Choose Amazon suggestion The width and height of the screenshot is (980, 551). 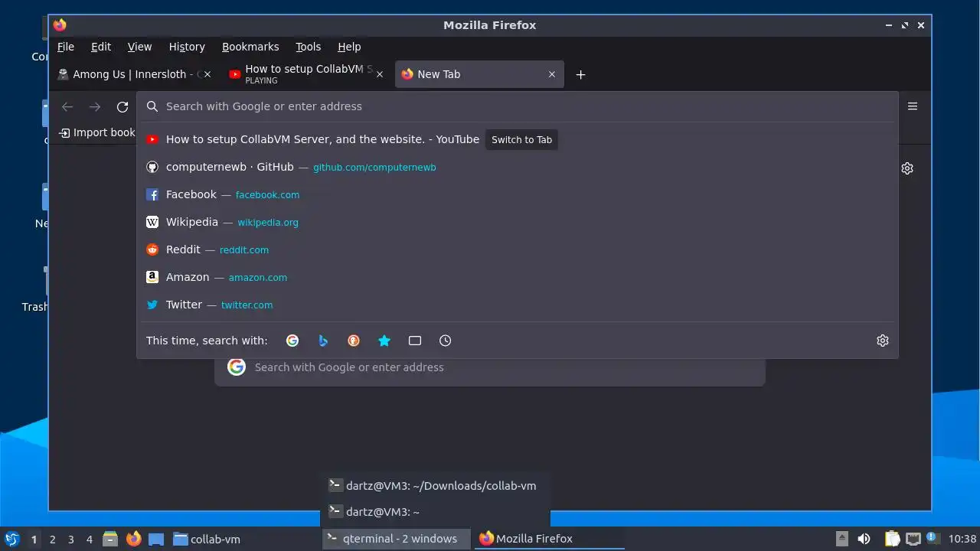517,277
